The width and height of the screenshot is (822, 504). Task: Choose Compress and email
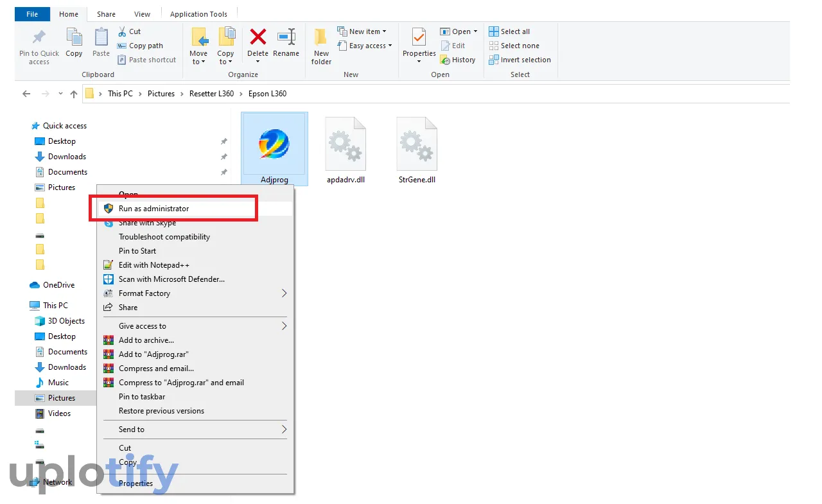tap(196, 369)
